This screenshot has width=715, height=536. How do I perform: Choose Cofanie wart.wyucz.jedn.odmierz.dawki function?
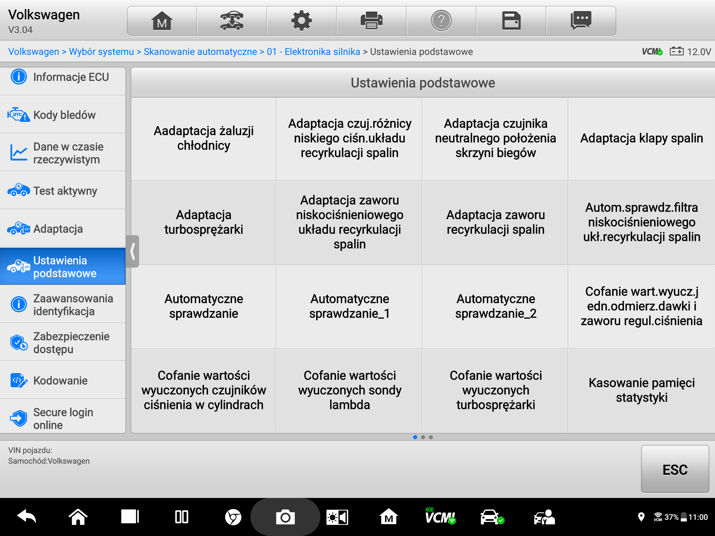pyautogui.click(x=642, y=306)
